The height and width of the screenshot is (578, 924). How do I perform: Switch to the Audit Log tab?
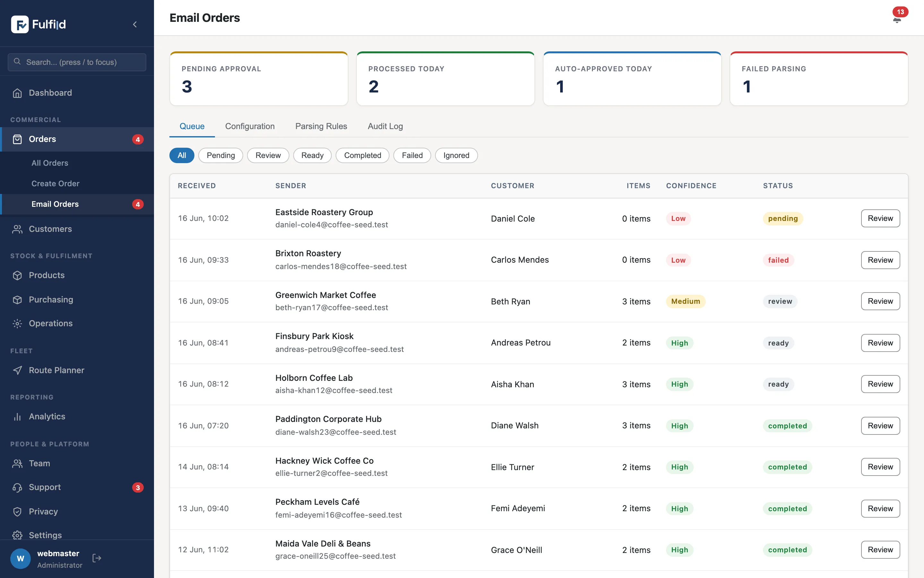385,126
